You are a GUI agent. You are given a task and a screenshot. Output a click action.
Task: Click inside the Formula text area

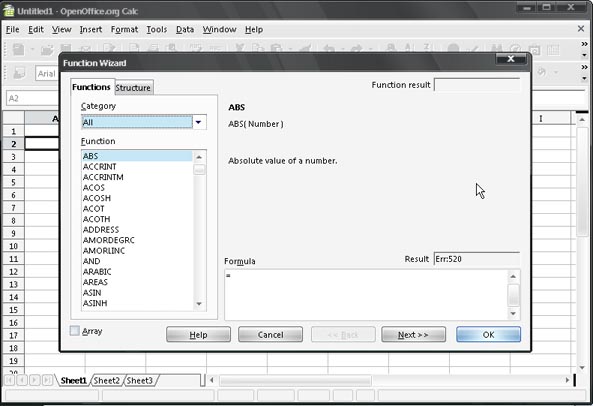[366, 295]
